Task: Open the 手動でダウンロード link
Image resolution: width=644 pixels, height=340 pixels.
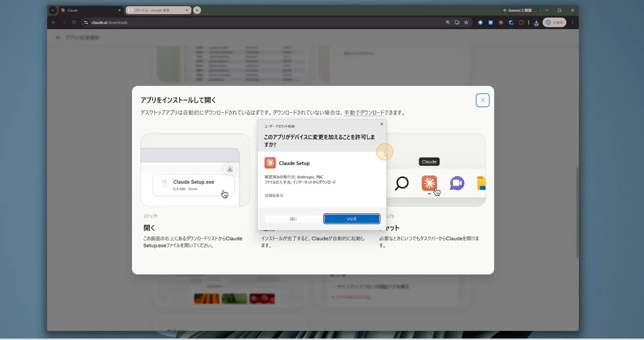Action: click(364, 113)
